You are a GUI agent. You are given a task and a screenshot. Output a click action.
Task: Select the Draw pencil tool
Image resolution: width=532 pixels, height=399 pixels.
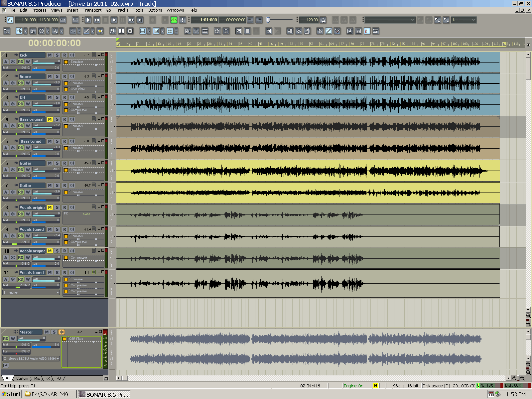86,31
